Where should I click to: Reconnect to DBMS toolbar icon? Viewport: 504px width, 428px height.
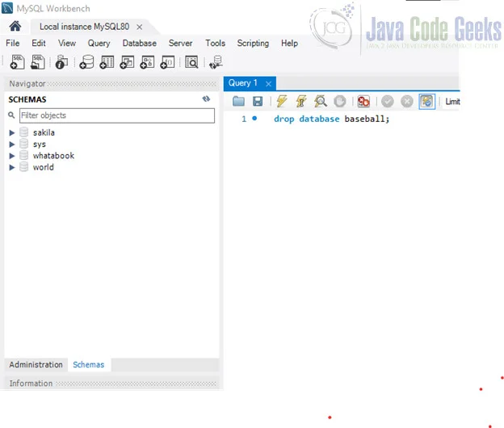click(216, 62)
